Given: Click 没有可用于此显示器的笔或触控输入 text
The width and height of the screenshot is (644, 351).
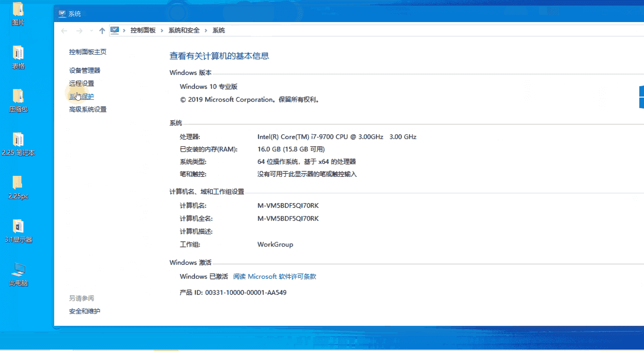Looking at the screenshot, I should tap(307, 174).
